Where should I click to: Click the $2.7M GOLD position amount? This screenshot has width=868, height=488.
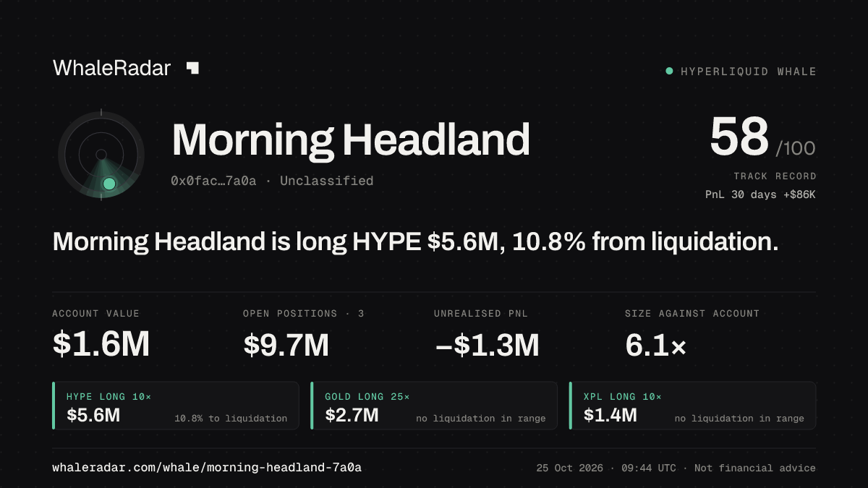352,415
